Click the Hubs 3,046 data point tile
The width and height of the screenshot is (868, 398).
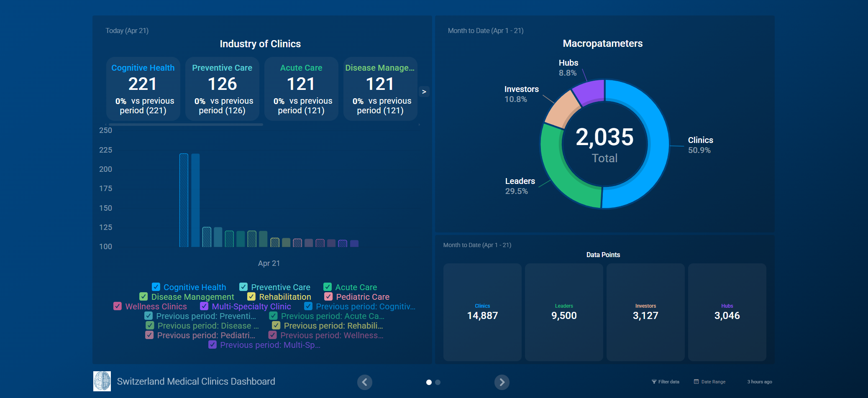coord(727,312)
